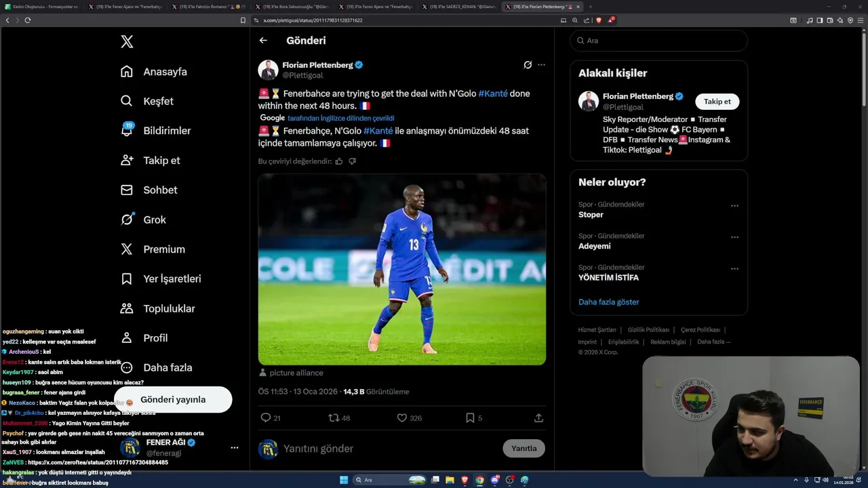
Task: Open the Stoper trending topic
Action: 591,215
